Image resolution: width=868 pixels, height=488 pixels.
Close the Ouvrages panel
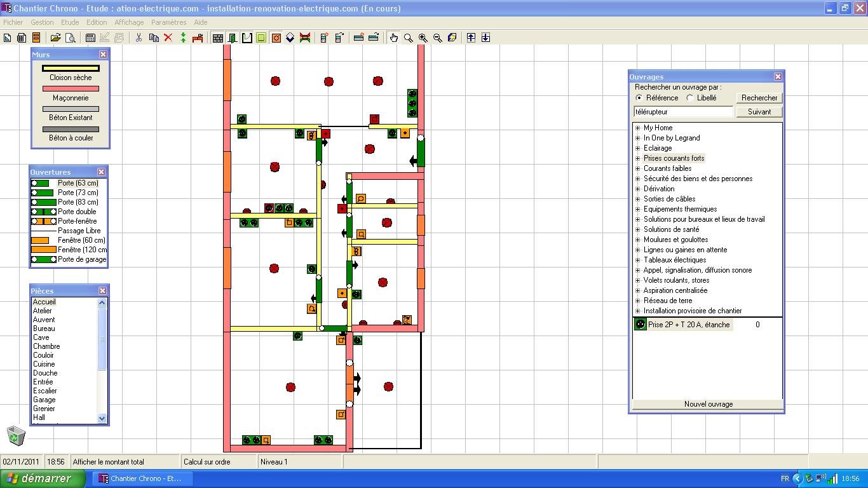coord(778,76)
